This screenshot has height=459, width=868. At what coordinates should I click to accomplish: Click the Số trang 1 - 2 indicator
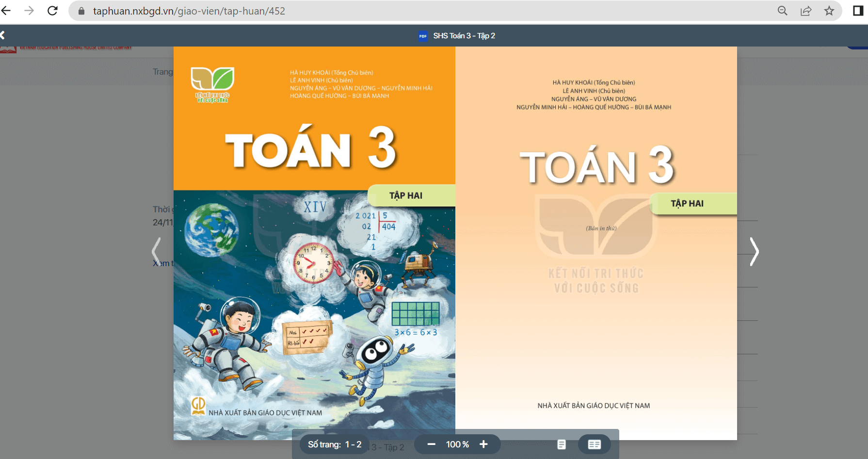click(x=335, y=444)
